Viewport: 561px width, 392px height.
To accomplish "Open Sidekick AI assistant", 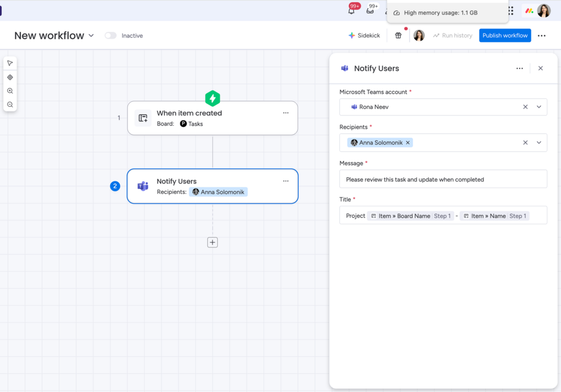I will (364, 35).
